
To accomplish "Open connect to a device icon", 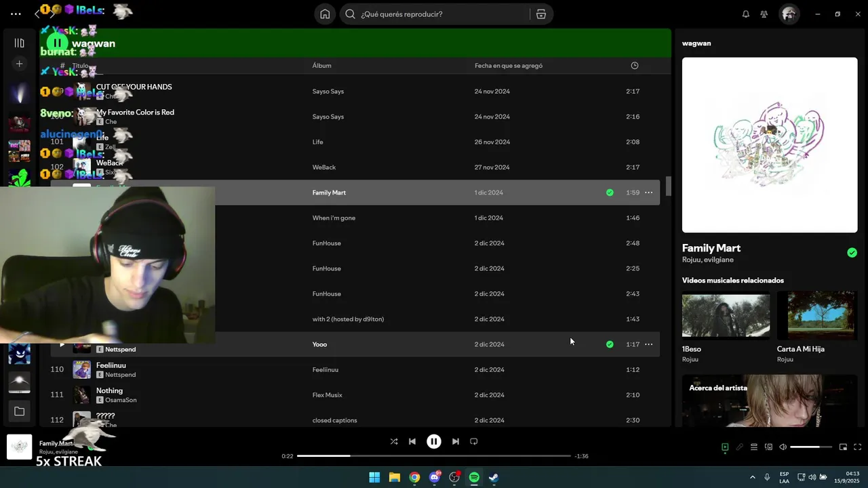I will 768,447.
